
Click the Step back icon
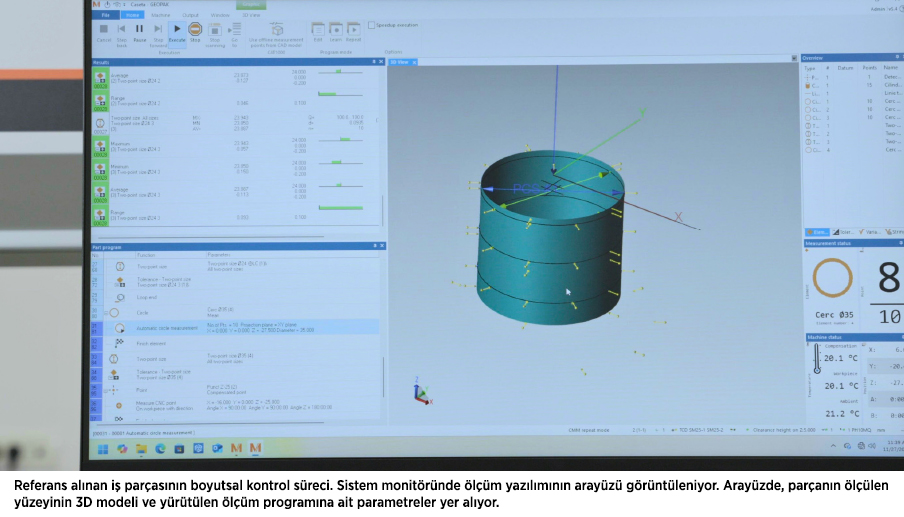(121, 30)
